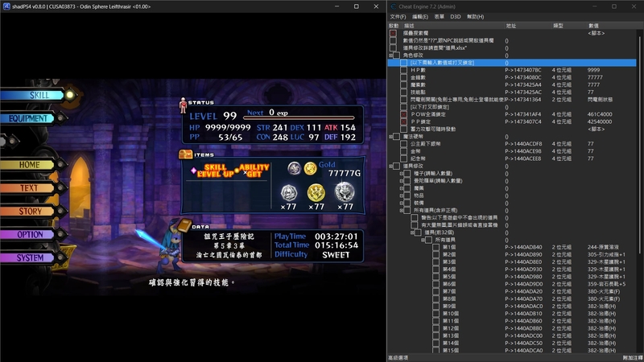
Task: Collapse the 角色修改 group
Action: (x=390, y=56)
